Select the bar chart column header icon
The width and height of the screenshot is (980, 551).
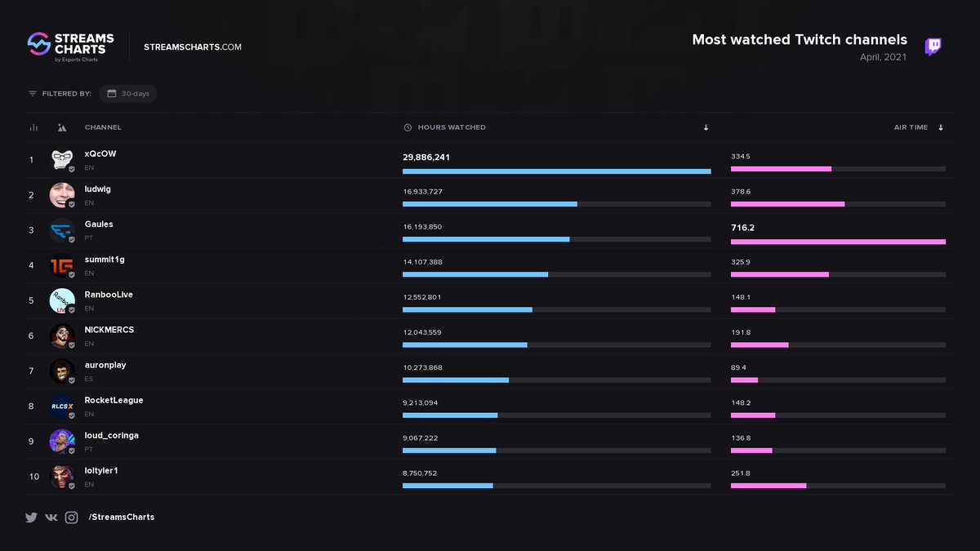[33, 127]
